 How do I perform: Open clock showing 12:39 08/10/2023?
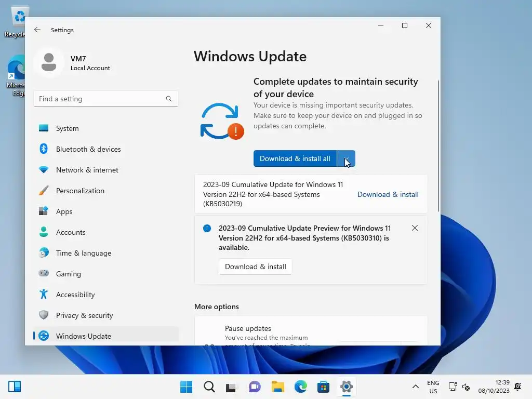(x=494, y=387)
